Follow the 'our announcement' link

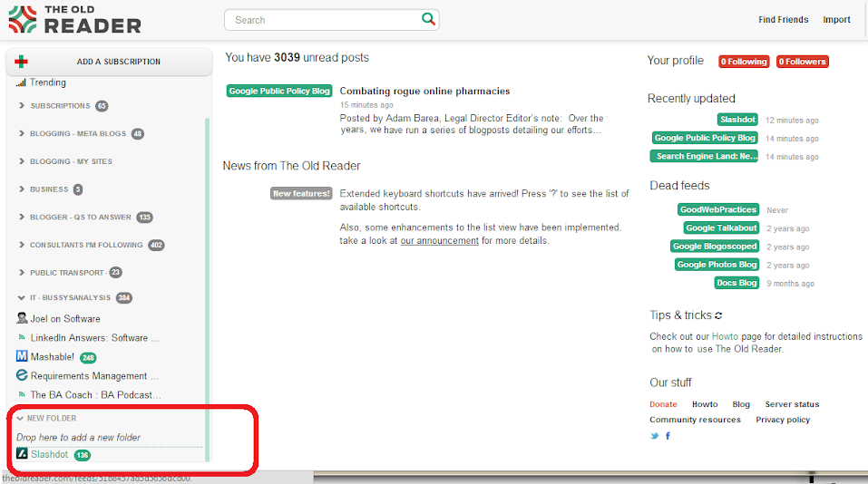pyautogui.click(x=440, y=240)
